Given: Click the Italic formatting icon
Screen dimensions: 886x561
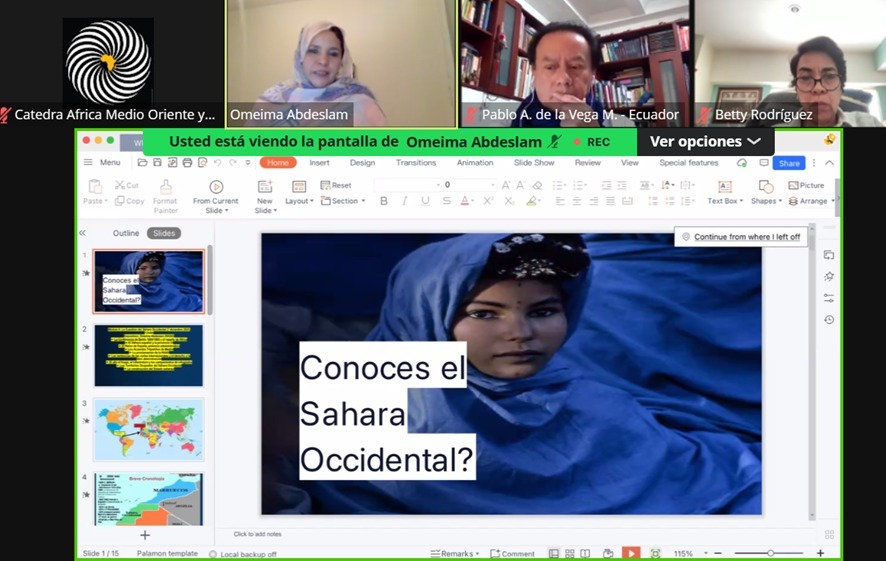Looking at the screenshot, I should coord(405,201).
